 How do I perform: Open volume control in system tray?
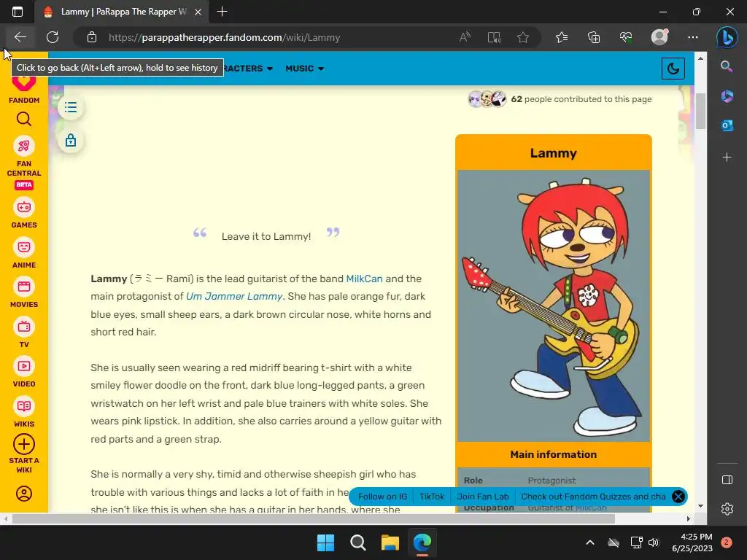click(654, 542)
